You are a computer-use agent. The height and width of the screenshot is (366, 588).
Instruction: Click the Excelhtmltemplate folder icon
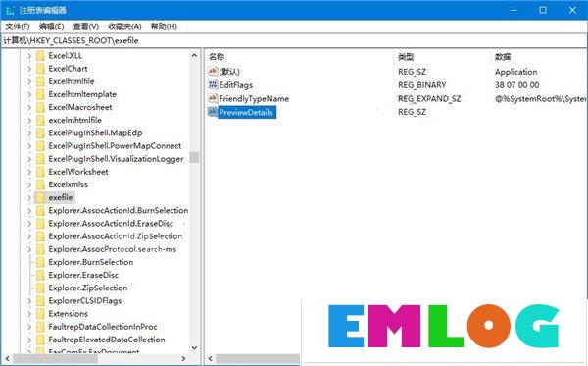click(40, 94)
